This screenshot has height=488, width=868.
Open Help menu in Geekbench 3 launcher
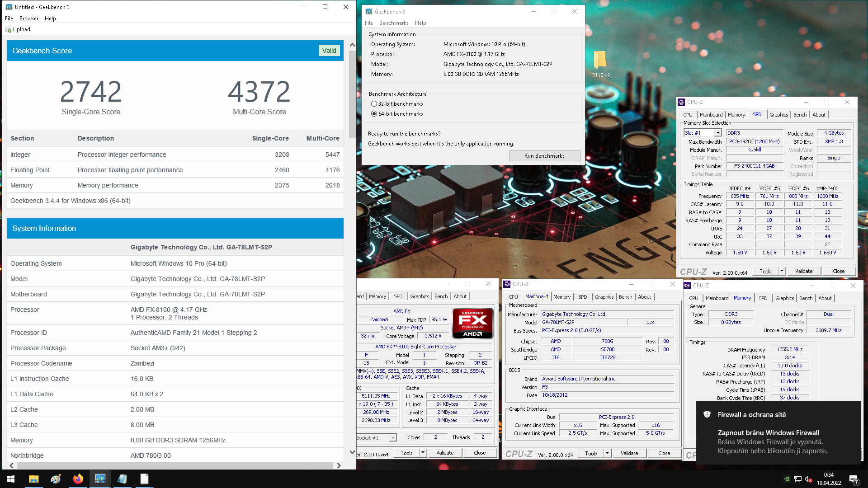point(420,23)
